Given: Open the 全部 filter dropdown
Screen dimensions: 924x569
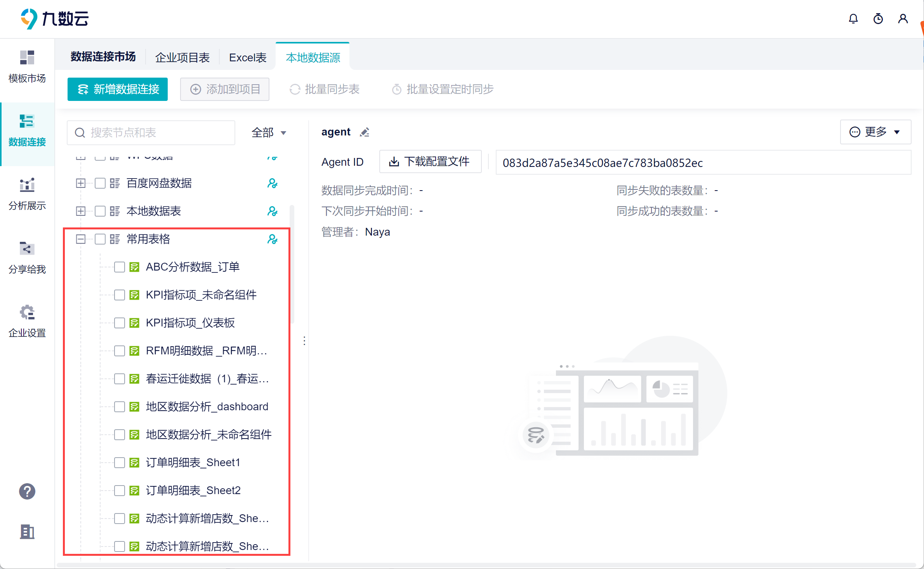Looking at the screenshot, I should 269,133.
